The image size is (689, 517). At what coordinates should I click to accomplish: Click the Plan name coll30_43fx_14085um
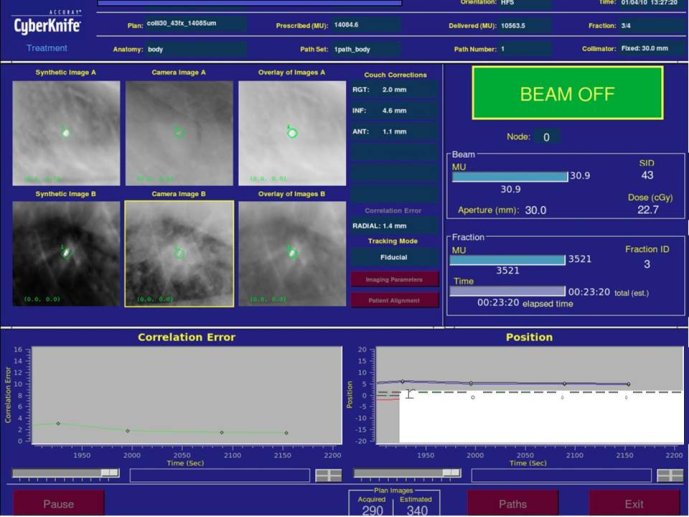click(181, 23)
